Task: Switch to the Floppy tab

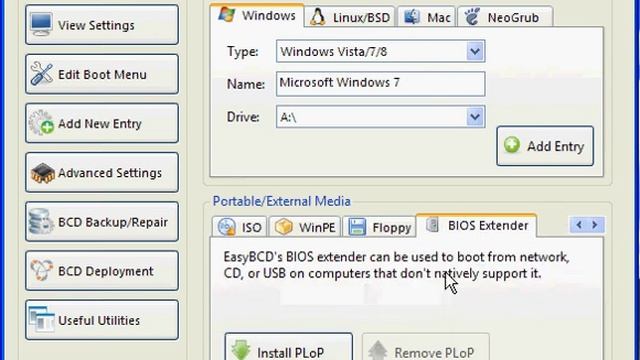Action: point(379,227)
